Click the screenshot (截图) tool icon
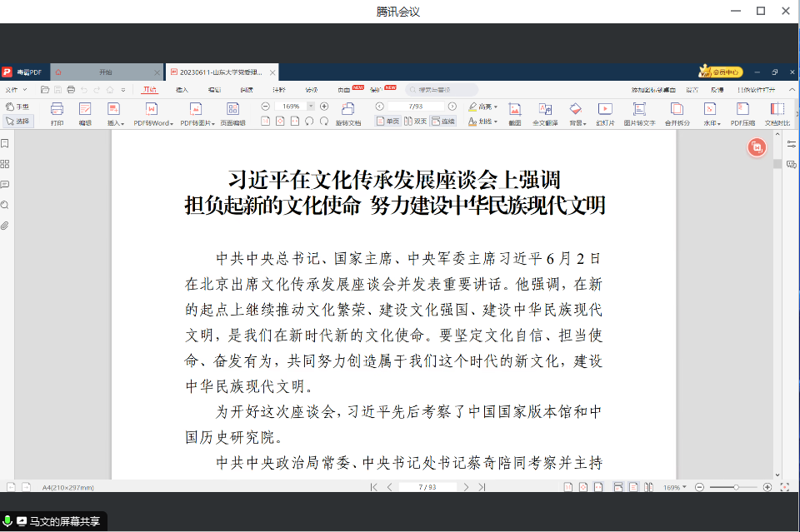 coord(515,109)
